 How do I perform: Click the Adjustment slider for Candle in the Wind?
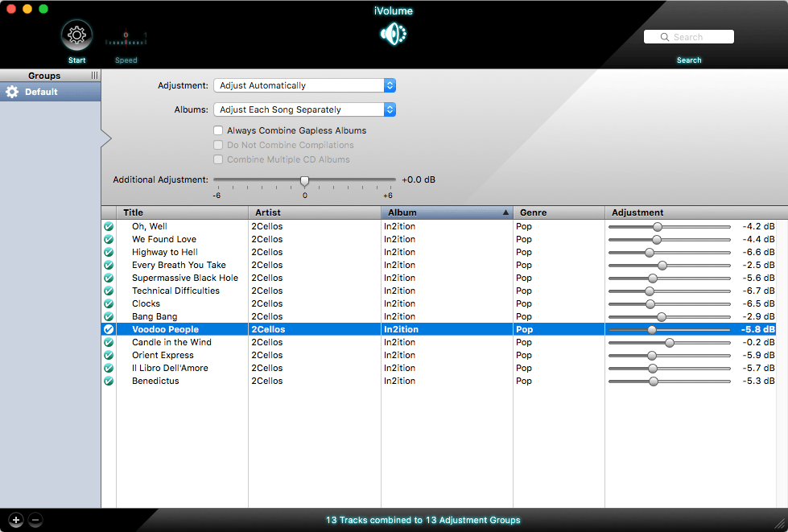[x=670, y=342]
